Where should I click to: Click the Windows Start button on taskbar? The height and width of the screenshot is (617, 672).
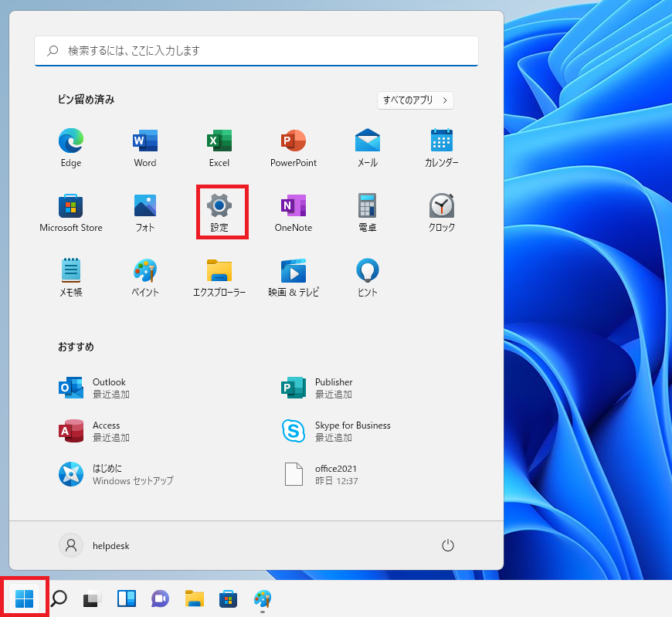pos(24,598)
